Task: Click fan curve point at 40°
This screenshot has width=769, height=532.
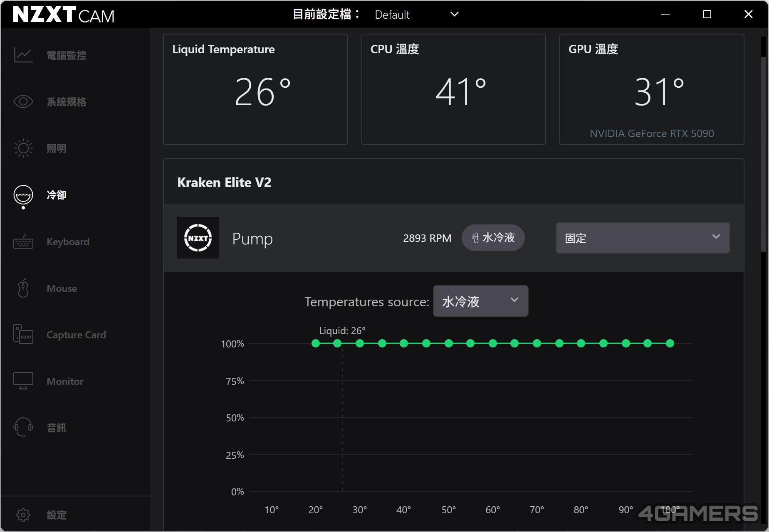Action: (404, 343)
